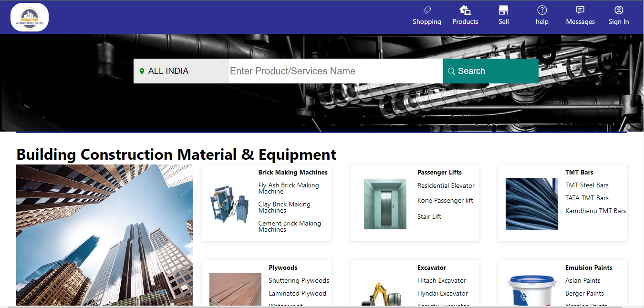Open the Messages chat icon
Screen dimensions: 644x308
[x=580, y=10]
